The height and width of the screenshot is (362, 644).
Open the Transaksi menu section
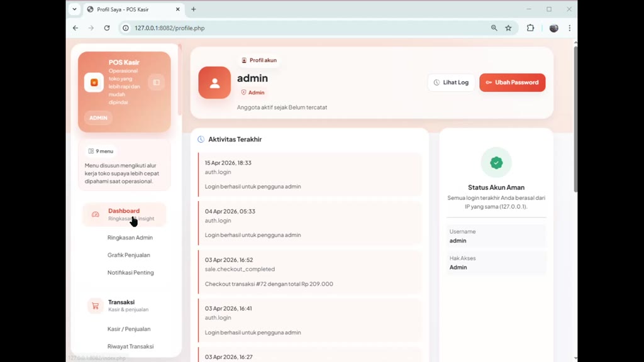pyautogui.click(x=125, y=306)
